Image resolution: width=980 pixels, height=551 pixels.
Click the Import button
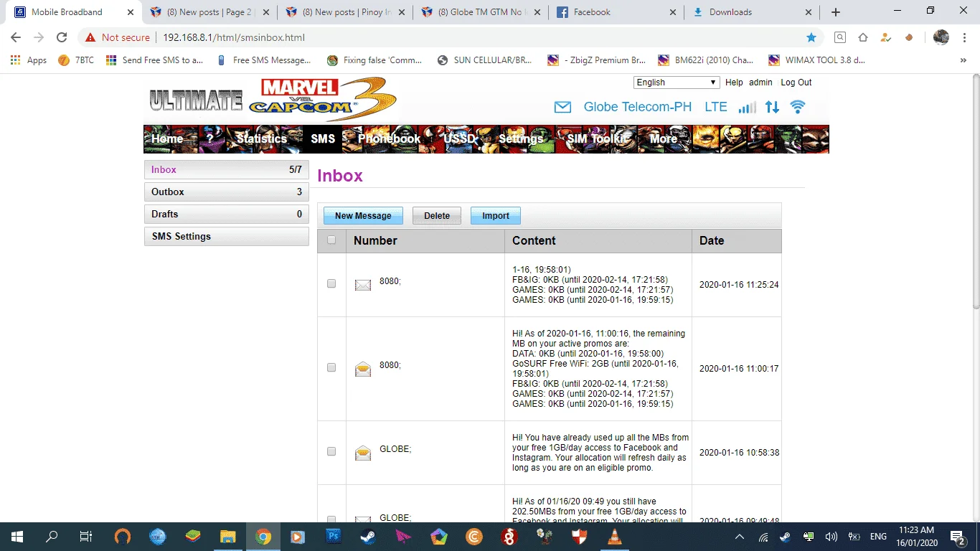click(x=496, y=216)
